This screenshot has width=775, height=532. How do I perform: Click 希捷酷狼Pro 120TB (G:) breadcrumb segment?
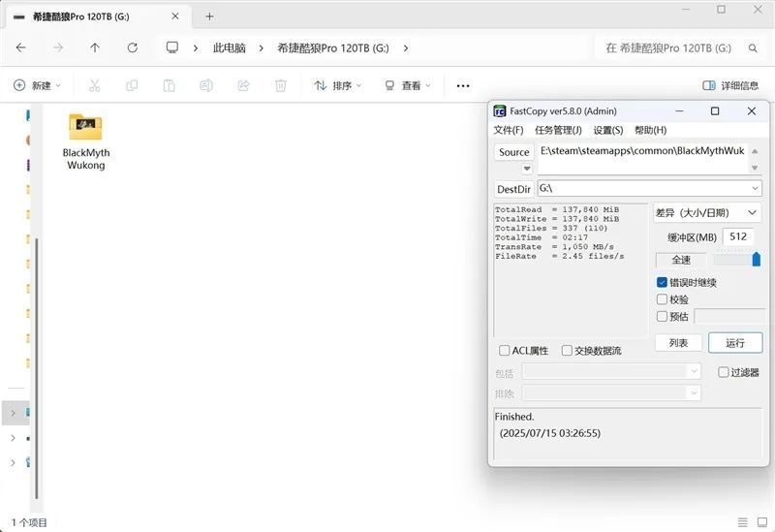(332, 47)
